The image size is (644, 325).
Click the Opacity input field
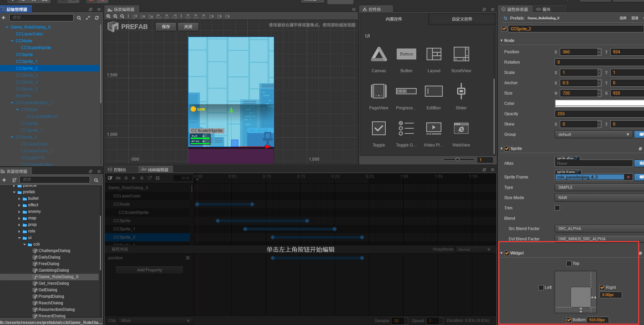coord(599,114)
